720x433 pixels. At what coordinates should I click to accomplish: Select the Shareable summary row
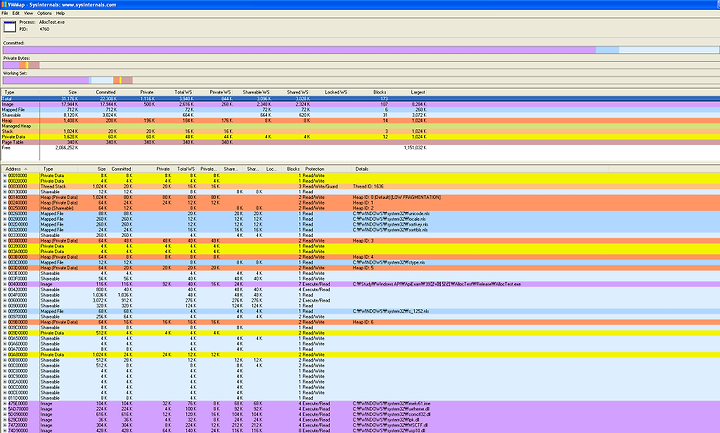point(360,115)
